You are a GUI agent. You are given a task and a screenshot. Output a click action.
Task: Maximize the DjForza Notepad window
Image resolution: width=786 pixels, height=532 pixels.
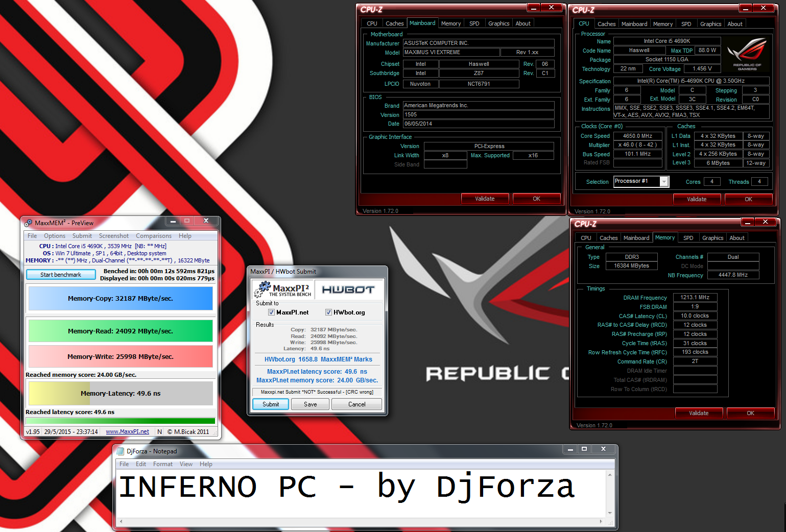[x=584, y=449]
